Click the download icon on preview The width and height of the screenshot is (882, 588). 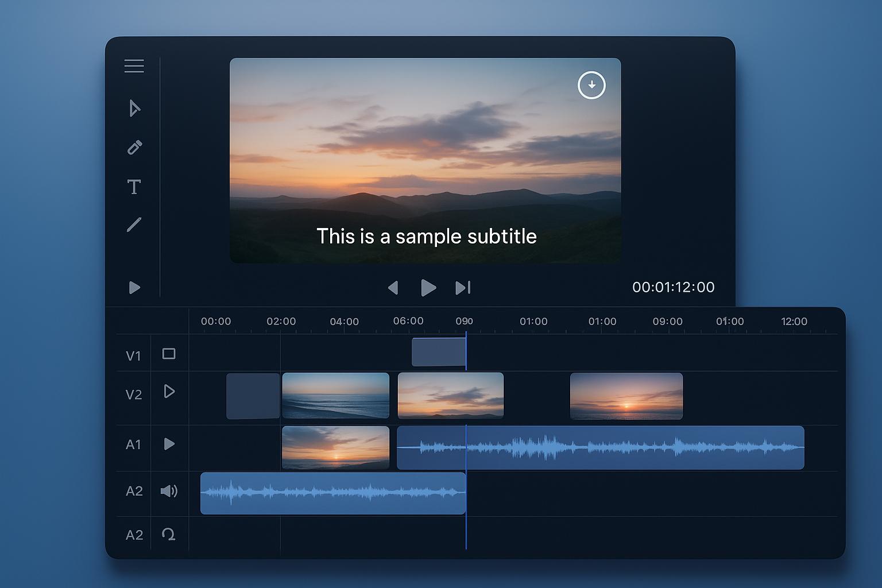[x=591, y=85]
